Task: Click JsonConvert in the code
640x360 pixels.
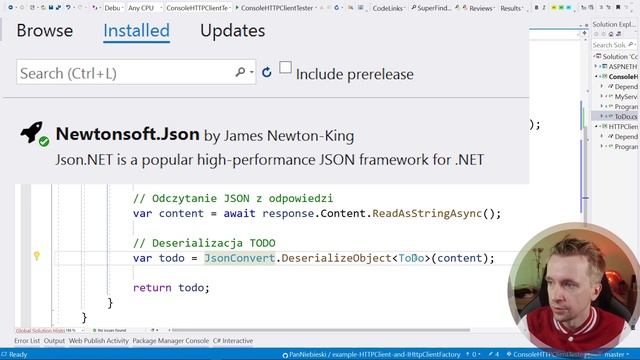Action: (x=240, y=258)
